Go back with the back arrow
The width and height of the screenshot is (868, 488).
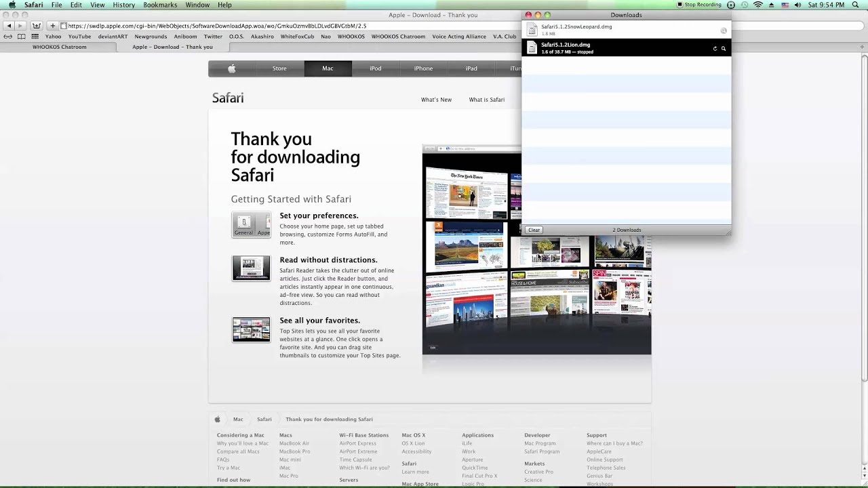[x=9, y=26]
